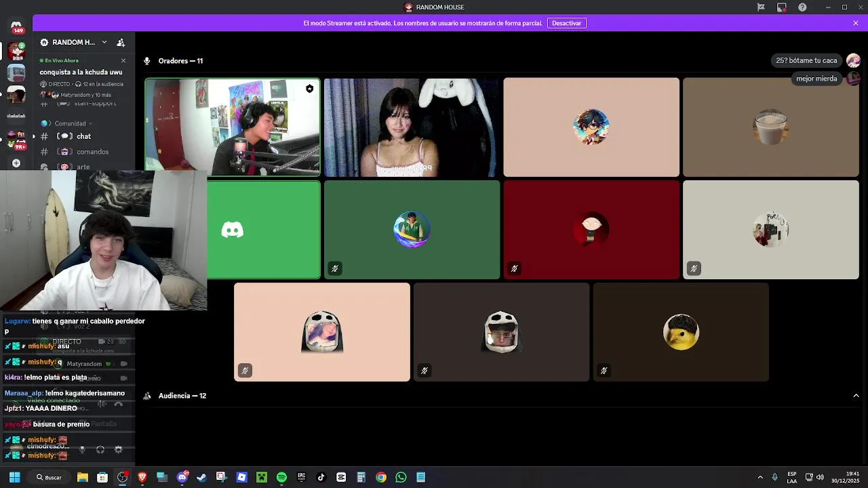
Task: Click muted mic icon on light grey tile
Action: 693,268
